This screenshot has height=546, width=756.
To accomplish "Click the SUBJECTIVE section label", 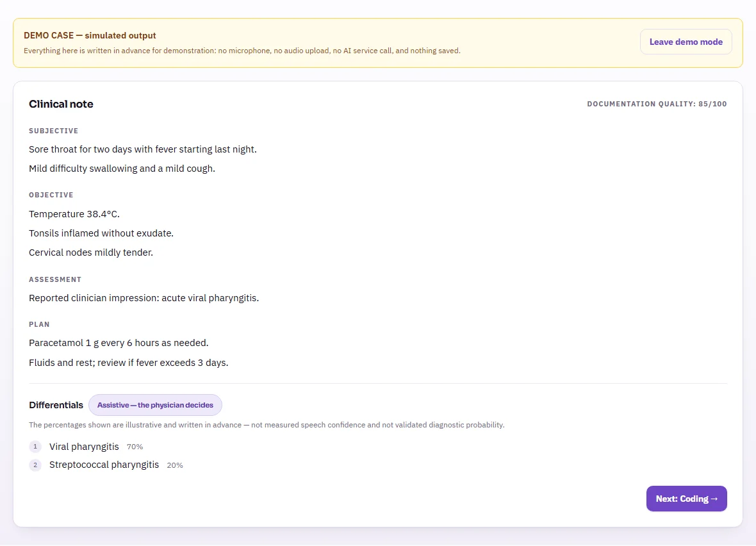I will (54, 131).
